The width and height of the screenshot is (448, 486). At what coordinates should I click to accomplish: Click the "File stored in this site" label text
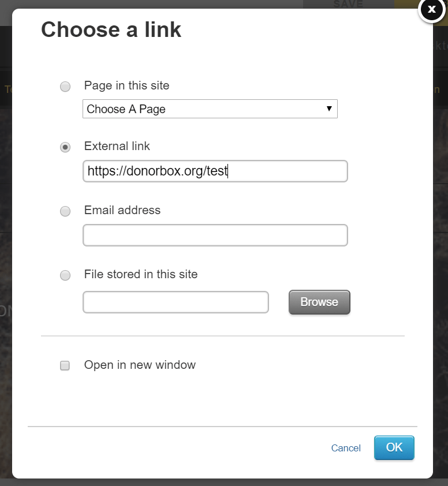[141, 275]
